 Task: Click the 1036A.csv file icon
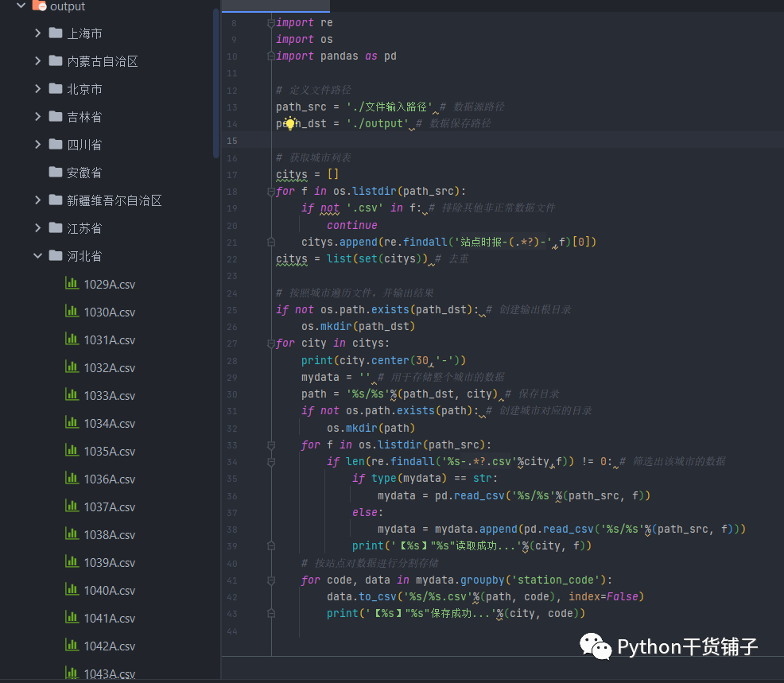(72, 479)
